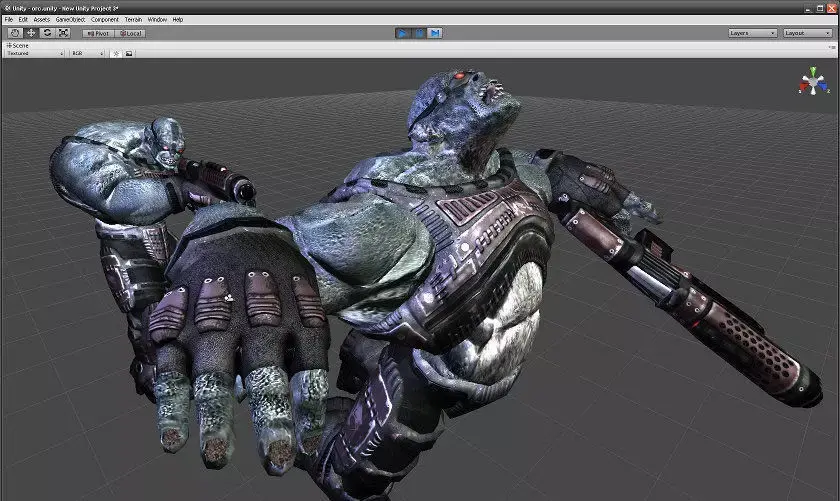Click the Pause button in the toolbar
This screenshot has width=840, height=501.
pos(419,33)
